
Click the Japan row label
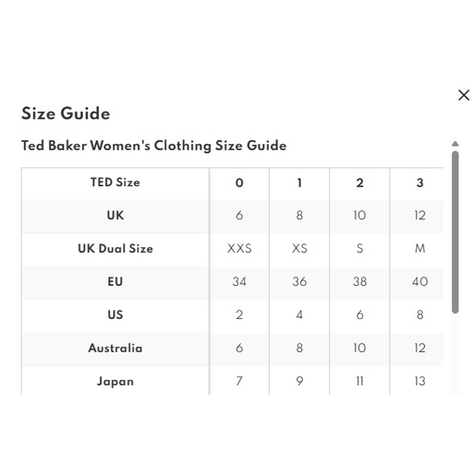coord(115,381)
